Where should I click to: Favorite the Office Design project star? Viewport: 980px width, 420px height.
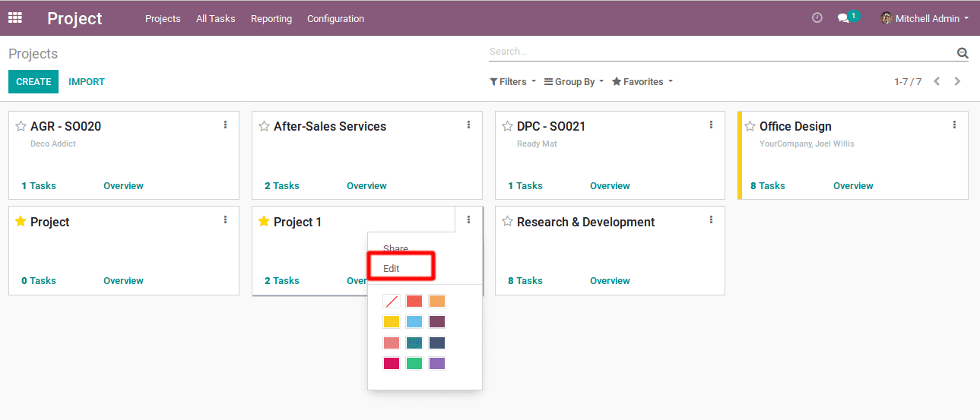tap(750, 126)
